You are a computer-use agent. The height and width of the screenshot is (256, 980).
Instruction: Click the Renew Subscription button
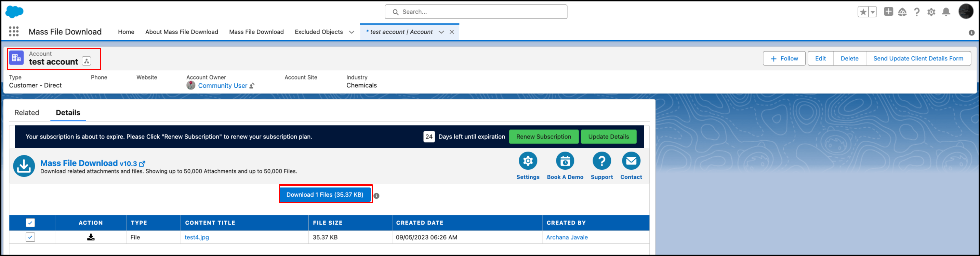[x=544, y=137]
